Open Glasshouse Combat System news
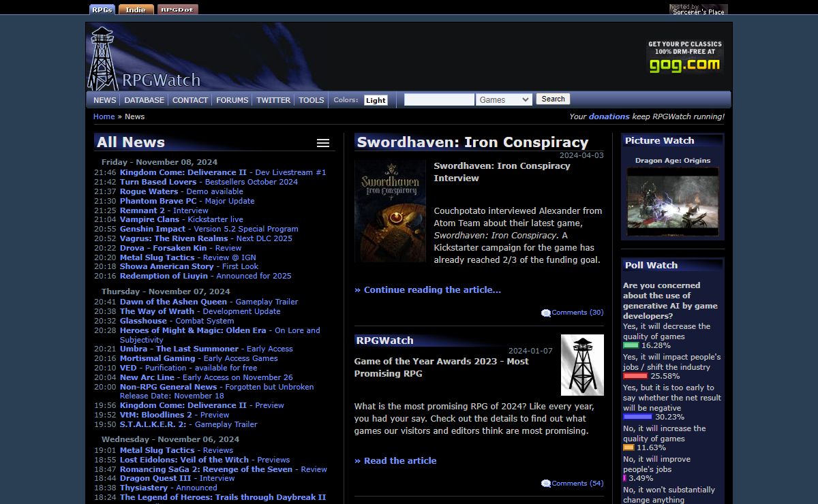The height and width of the screenshot is (504, 818). click(177, 321)
